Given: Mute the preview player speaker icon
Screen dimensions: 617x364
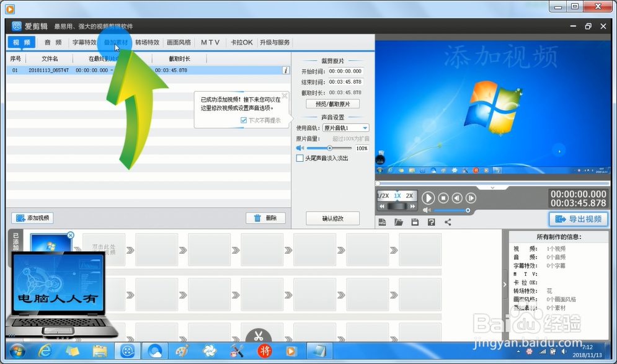Looking at the screenshot, I should [x=427, y=210].
